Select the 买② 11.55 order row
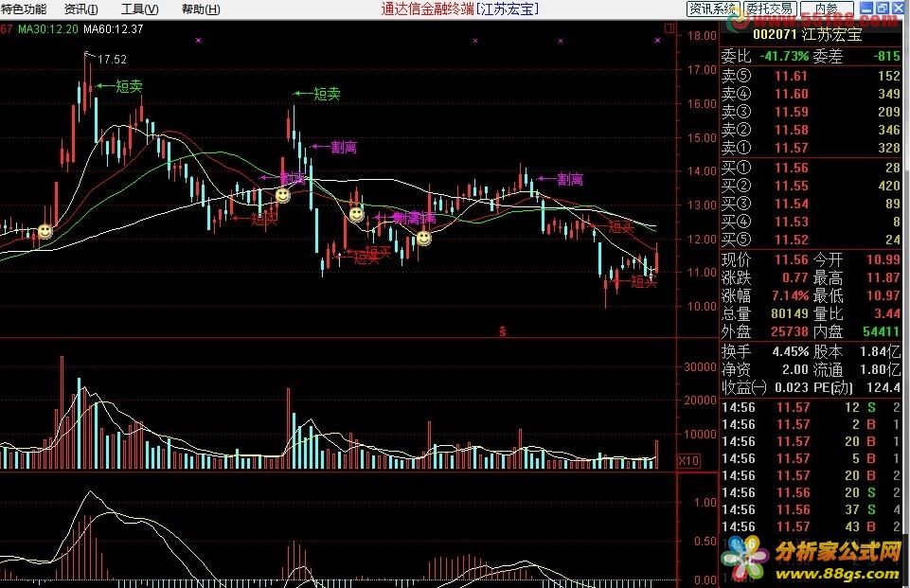 coord(811,186)
